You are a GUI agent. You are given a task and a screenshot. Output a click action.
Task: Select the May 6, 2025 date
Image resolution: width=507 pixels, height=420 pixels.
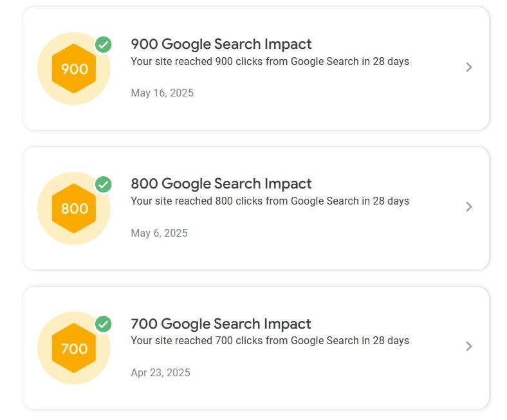click(159, 233)
